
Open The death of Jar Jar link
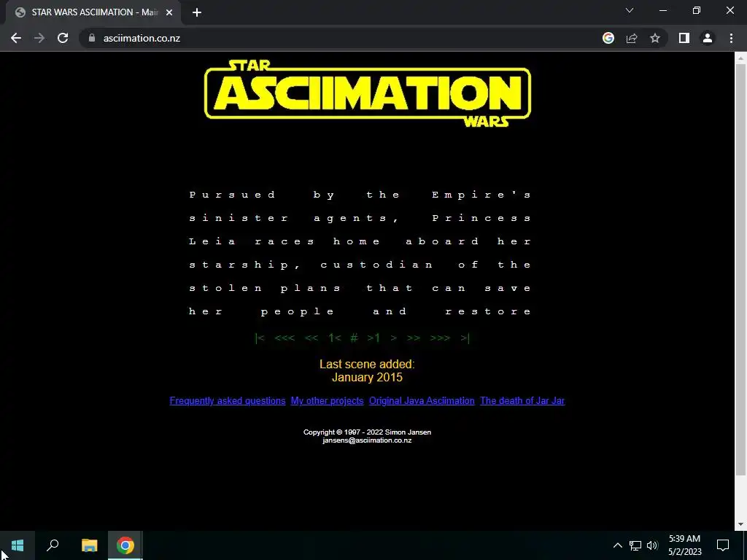(522, 400)
